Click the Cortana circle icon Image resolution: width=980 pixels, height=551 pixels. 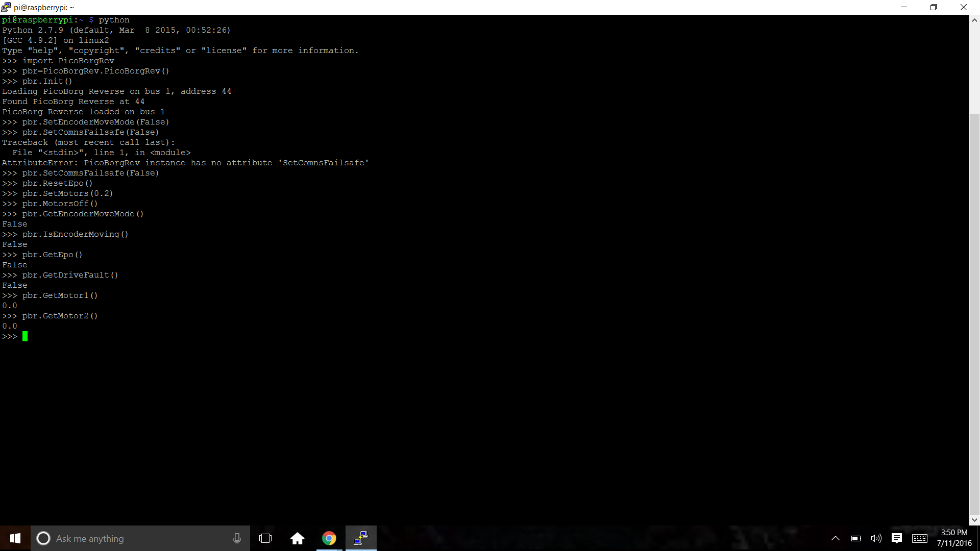tap(43, 538)
